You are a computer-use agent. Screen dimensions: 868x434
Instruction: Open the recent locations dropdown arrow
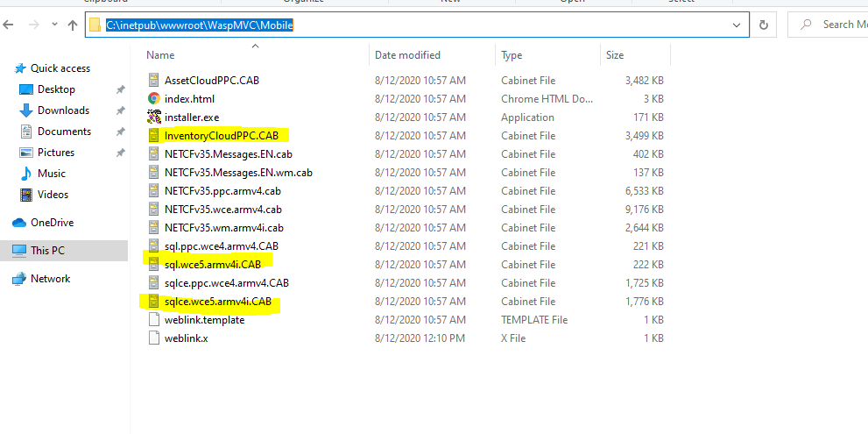click(54, 25)
